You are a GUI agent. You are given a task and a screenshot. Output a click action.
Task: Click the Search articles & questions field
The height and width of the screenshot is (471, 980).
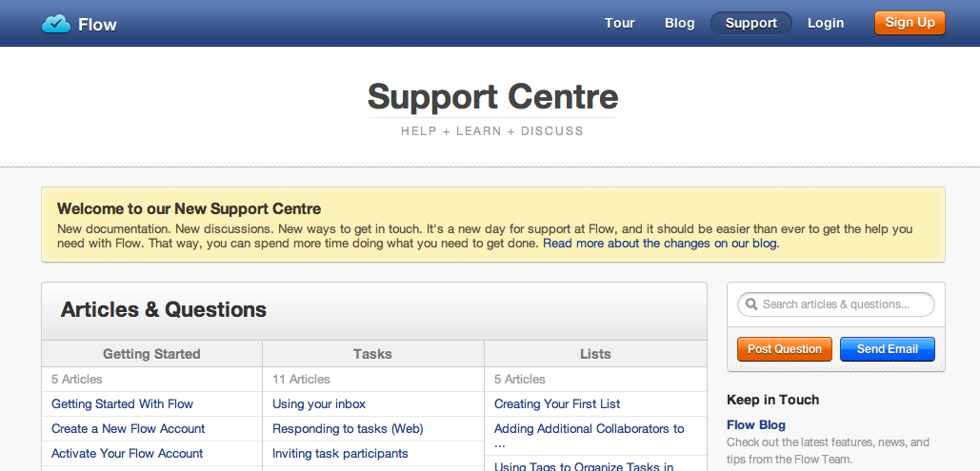point(836,304)
